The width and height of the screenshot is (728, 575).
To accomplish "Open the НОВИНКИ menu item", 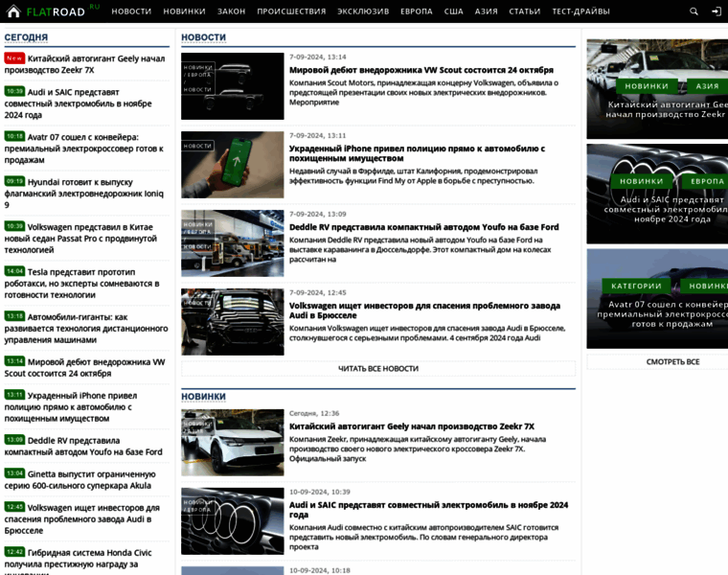I will tap(184, 11).
